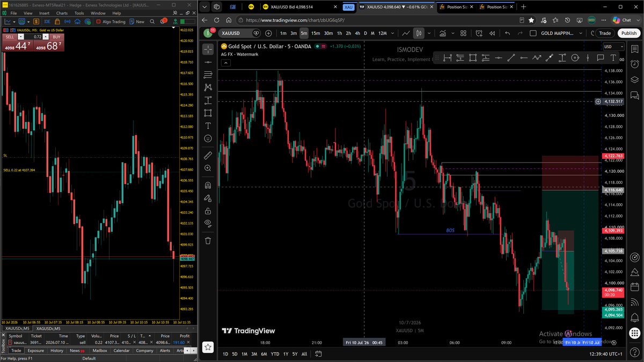The width and height of the screenshot is (644, 362).
Task: Toggle stay in drawing mode
Action: [208, 198]
